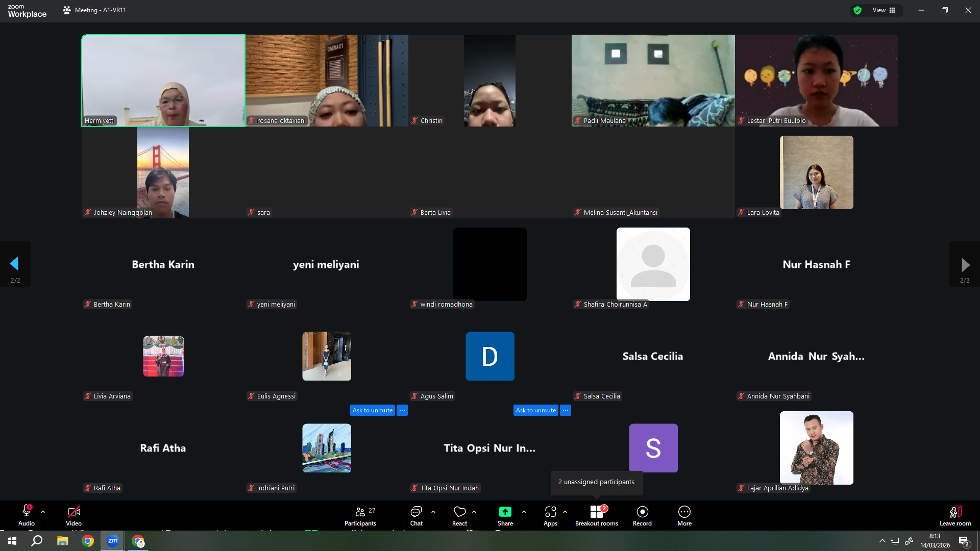
Task: Show hidden system tray icons
Action: 882,541
